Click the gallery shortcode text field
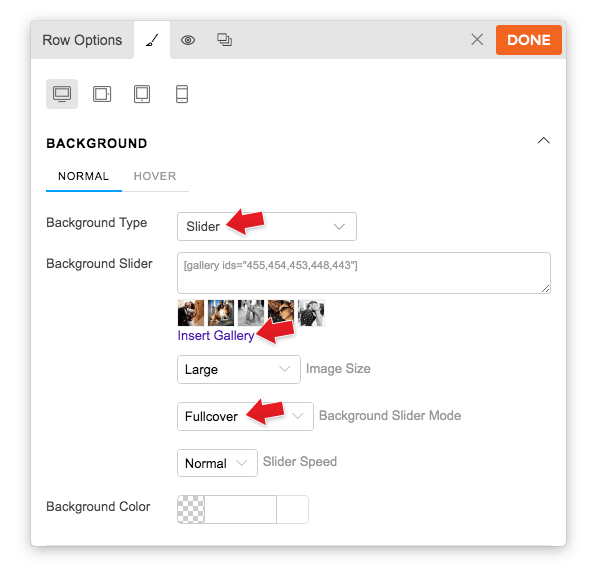The image size is (594, 568). 364,273
